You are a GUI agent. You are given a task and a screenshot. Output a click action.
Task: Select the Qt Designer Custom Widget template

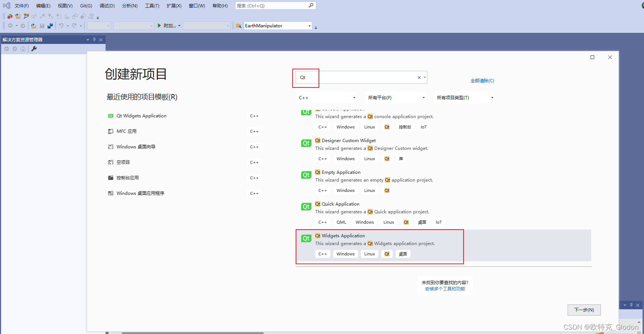click(444, 150)
